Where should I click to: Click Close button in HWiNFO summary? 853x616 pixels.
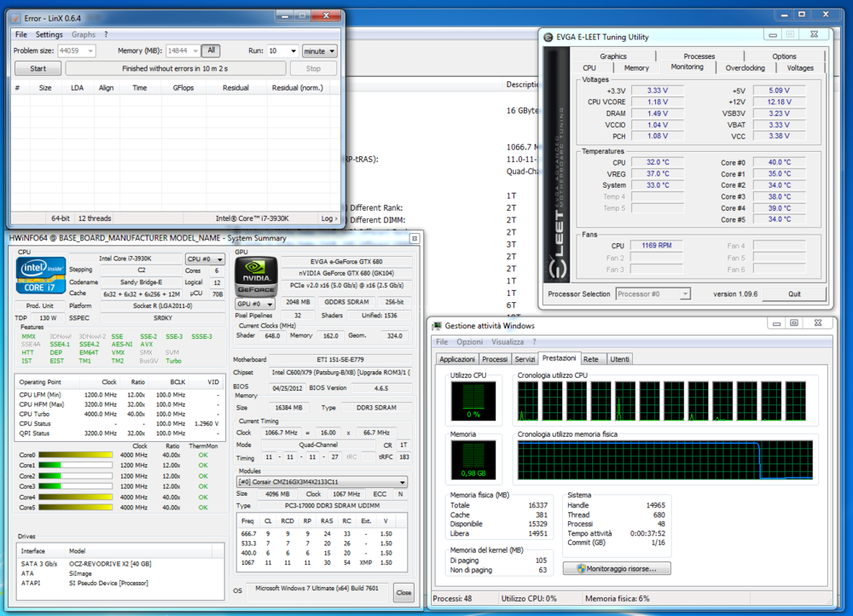click(403, 593)
